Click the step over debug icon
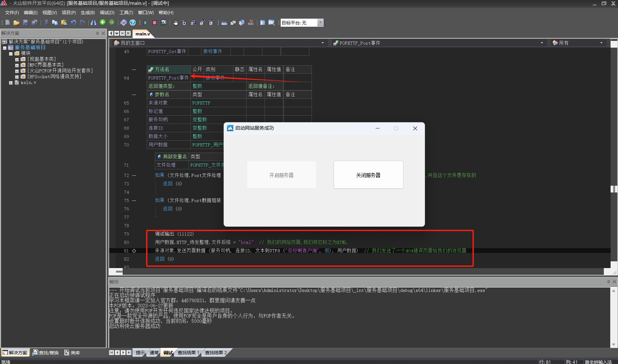Viewport: 618px width, 364px height. (x=193, y=23)
